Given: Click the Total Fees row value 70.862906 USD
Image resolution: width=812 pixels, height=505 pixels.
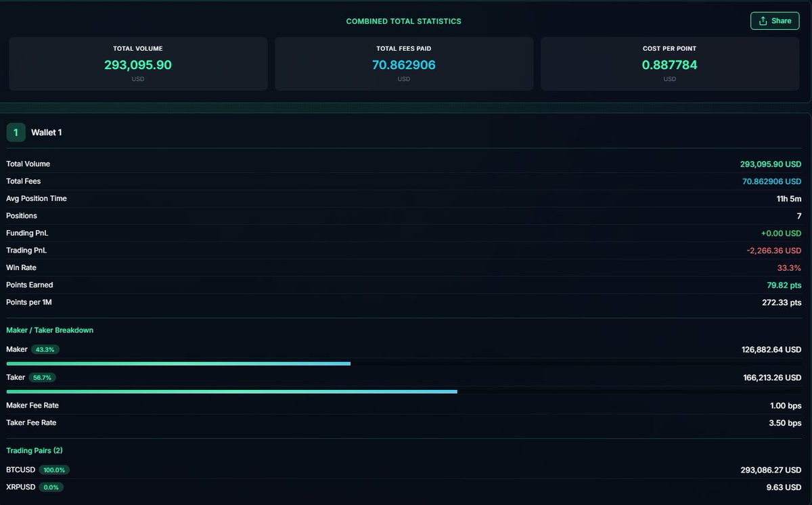Looking at the screenshot, I should [771, 181].
